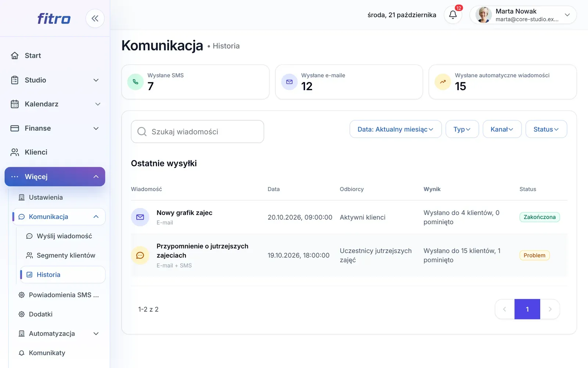Click the previous page arrow
Screen dimensions: 588x368
pos(505,309)
